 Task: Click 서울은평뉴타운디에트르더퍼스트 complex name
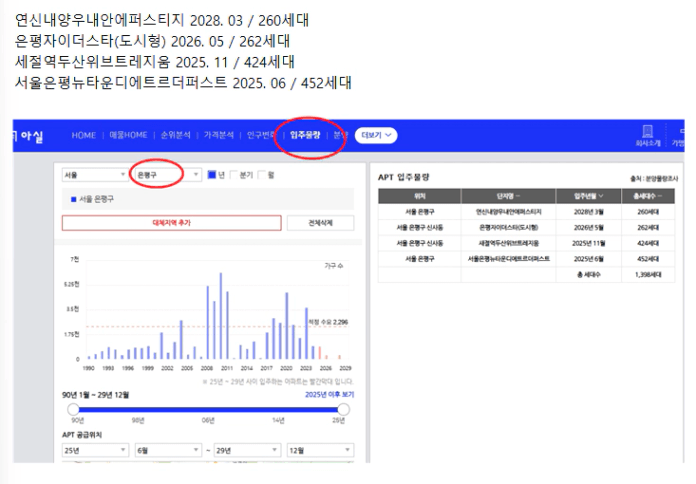click(508, 258)
